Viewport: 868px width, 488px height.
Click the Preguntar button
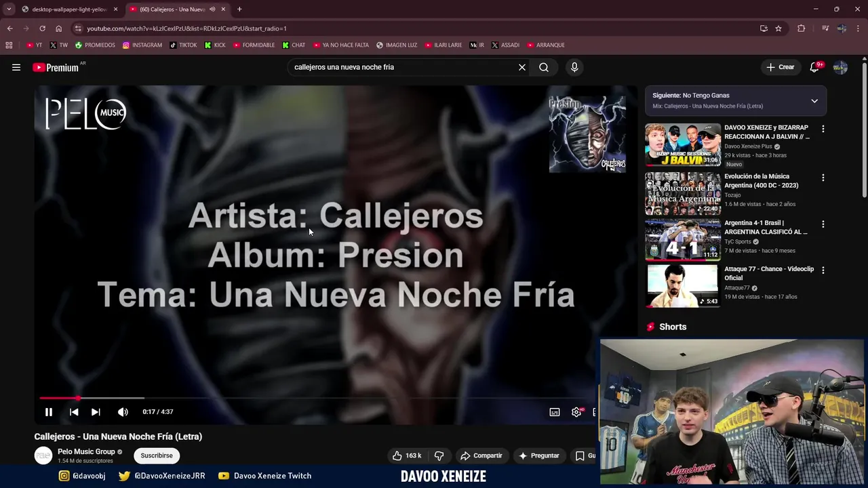pos(539,455)
